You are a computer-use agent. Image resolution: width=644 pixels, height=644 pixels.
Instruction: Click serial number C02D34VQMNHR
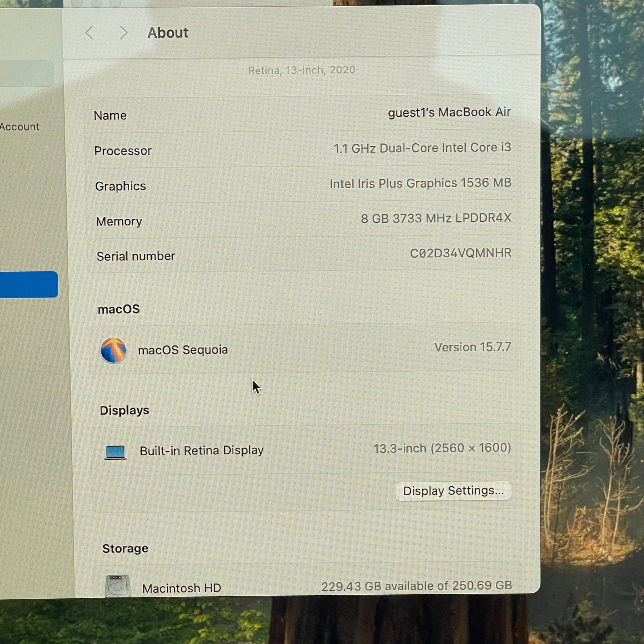[x=461, y=253]
